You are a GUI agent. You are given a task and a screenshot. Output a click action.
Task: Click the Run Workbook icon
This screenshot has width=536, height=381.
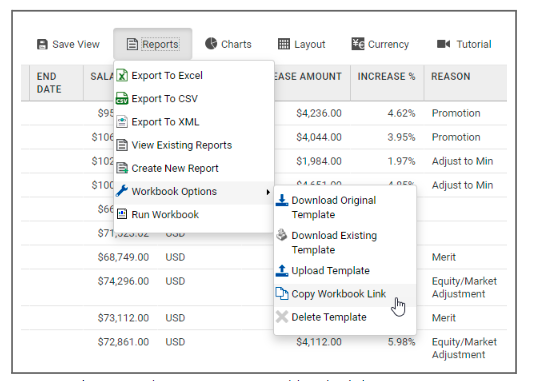tap(122, 214)
